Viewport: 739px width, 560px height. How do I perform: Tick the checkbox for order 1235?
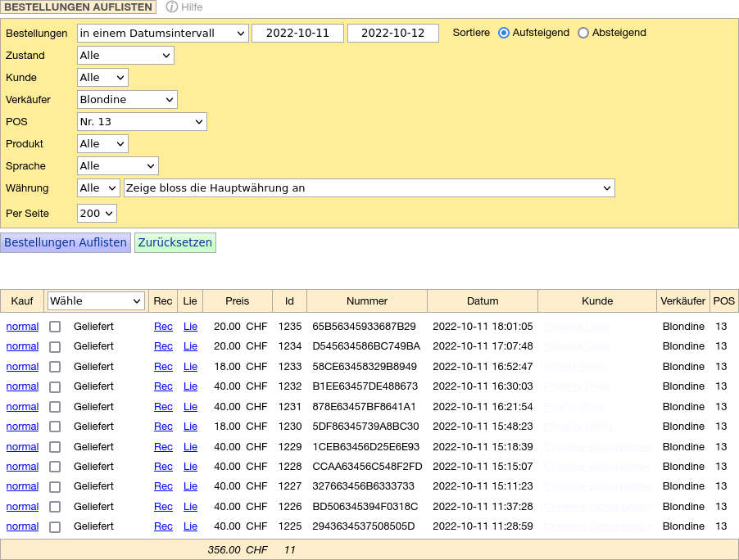[x=55, y=327]
